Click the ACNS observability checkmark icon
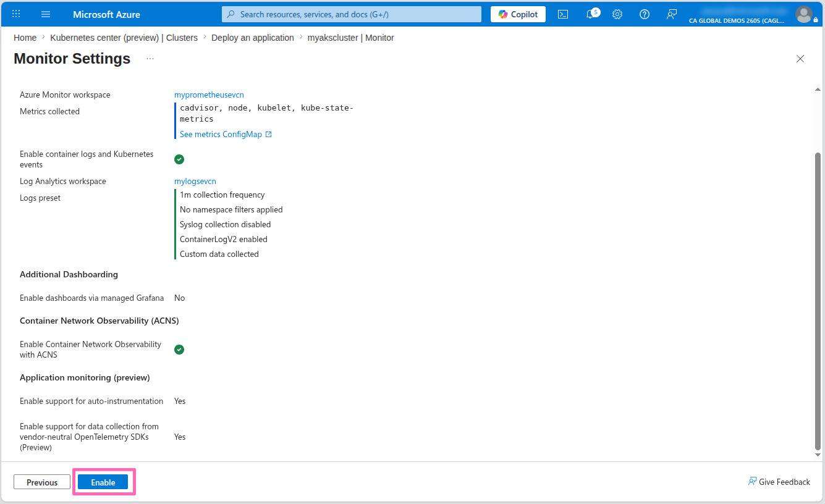 coord(179,350)
